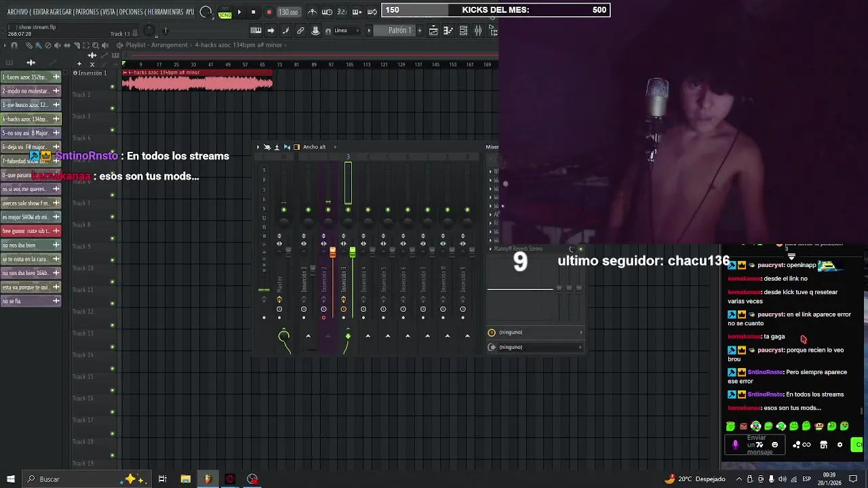This screenshot has width=868, height=488.
Task: Open the input (ninguno) dropdown
Action: (536, 332)
